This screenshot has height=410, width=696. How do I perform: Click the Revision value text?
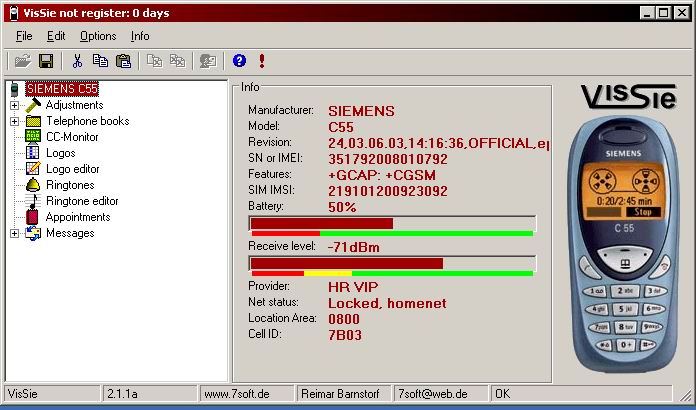pyautogui.click(x=438, y=143)
